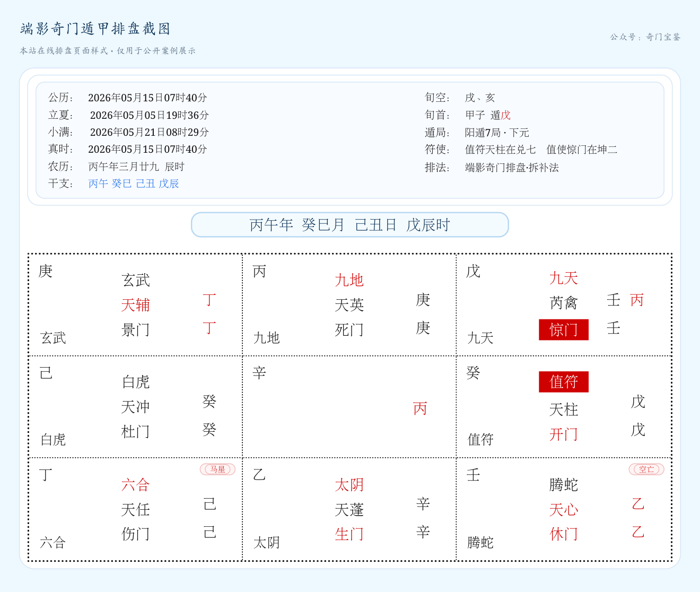This screenshot has width=700, height=592.
Task: Click the 旬空 value 戌、亥
Action: [x=480, y=98]
